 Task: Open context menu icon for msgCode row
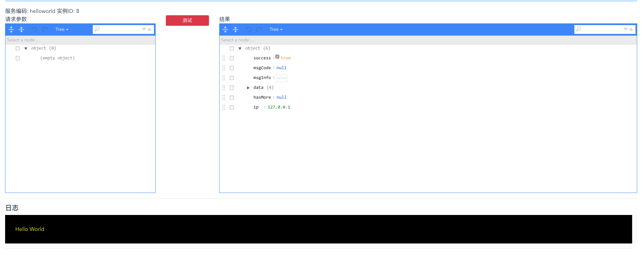tap(232, 68)
